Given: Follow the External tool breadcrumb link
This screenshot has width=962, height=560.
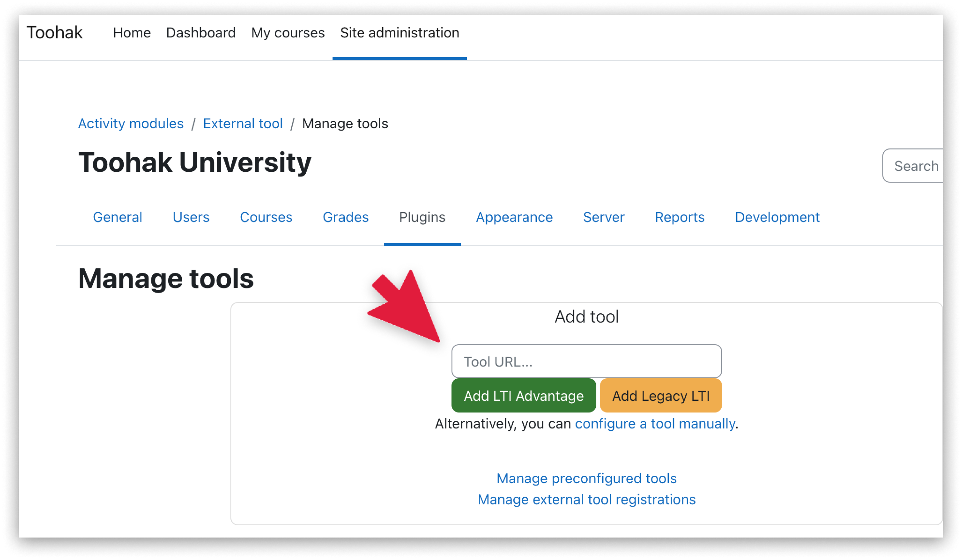Looking at the screenshot, I should [243, 124].
